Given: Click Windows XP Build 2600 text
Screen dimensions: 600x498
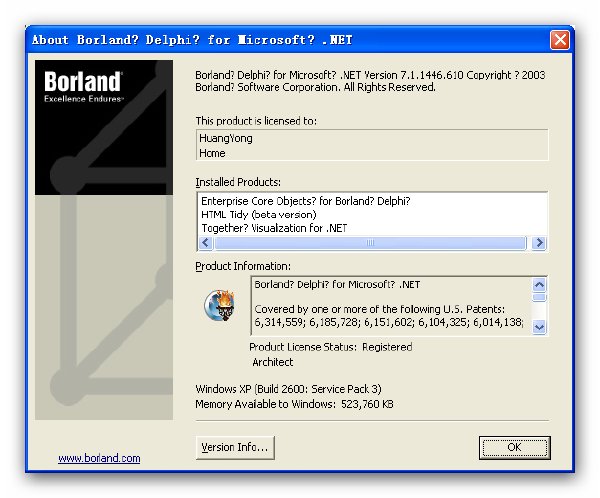Looking at the screenshot, I should (289, 389).
